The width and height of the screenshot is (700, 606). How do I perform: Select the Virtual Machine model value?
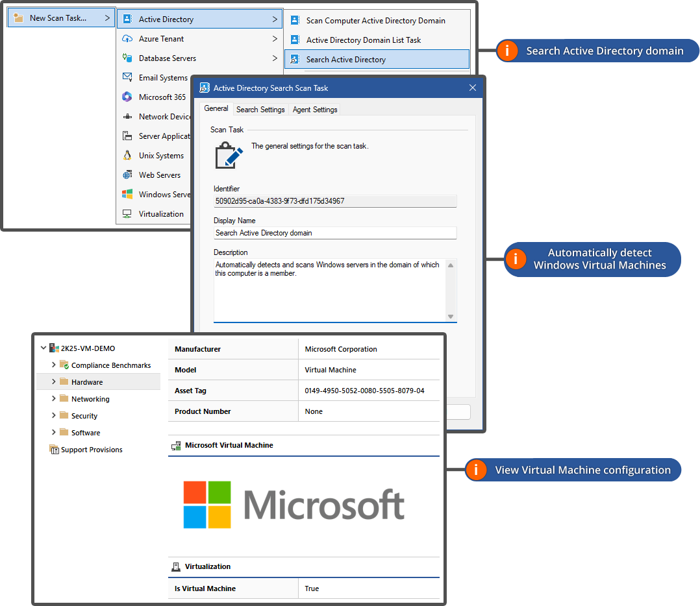331,370
